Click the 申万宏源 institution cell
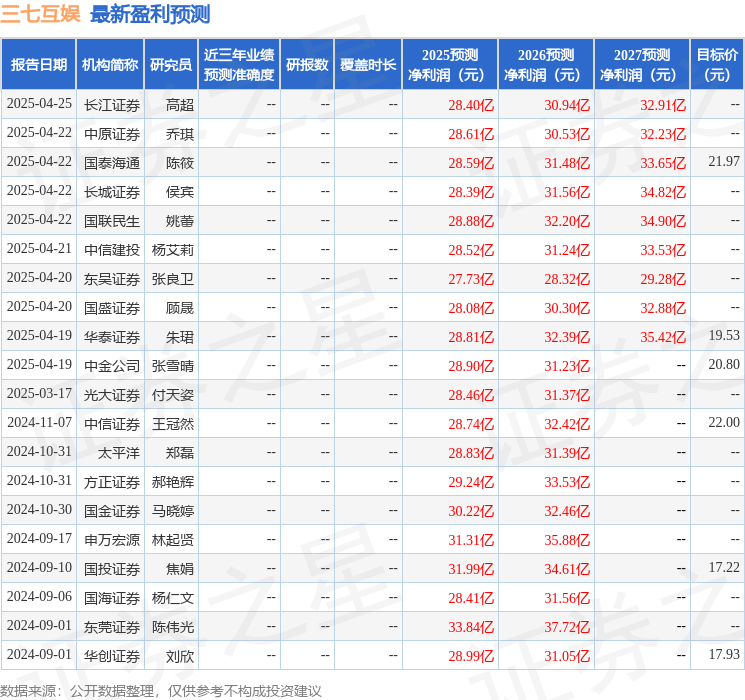Viewport: 745px width, 700px height. pos(112,540)
